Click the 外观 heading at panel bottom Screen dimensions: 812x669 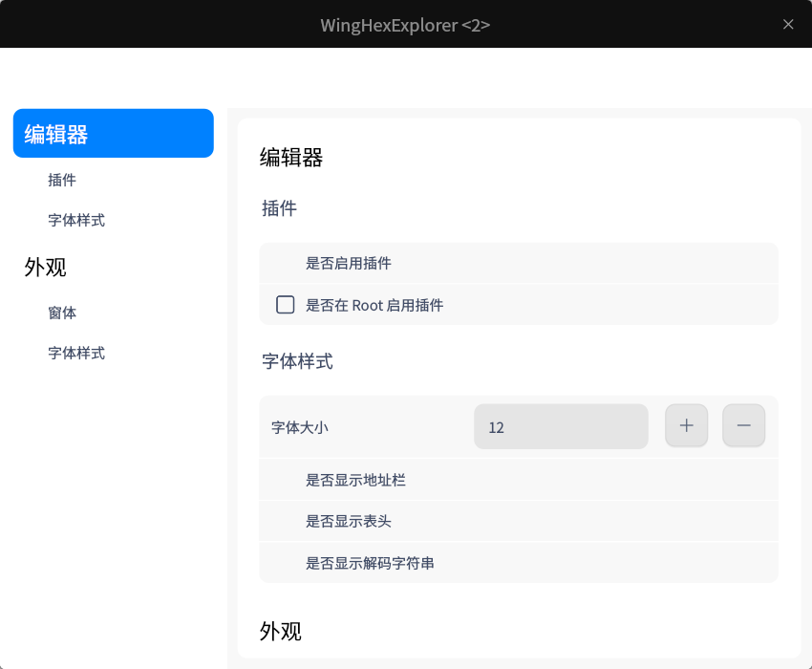tap(281, 631)
